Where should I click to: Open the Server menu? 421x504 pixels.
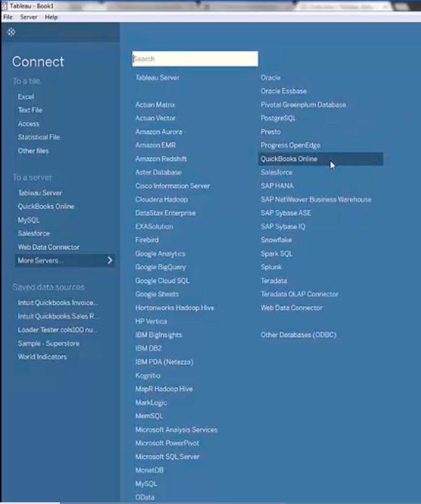(29, 18)
